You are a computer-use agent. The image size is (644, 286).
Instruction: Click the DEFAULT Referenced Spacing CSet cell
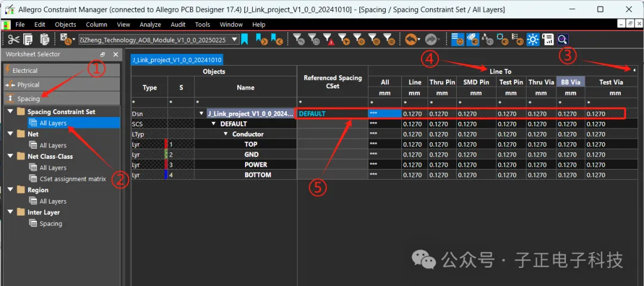[332, 113]
